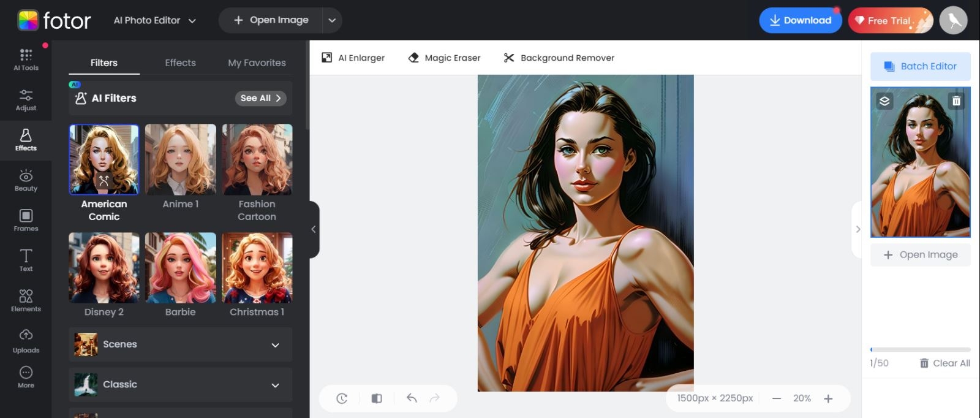Click the woman portrait on canvas

(x=586, y=233)
